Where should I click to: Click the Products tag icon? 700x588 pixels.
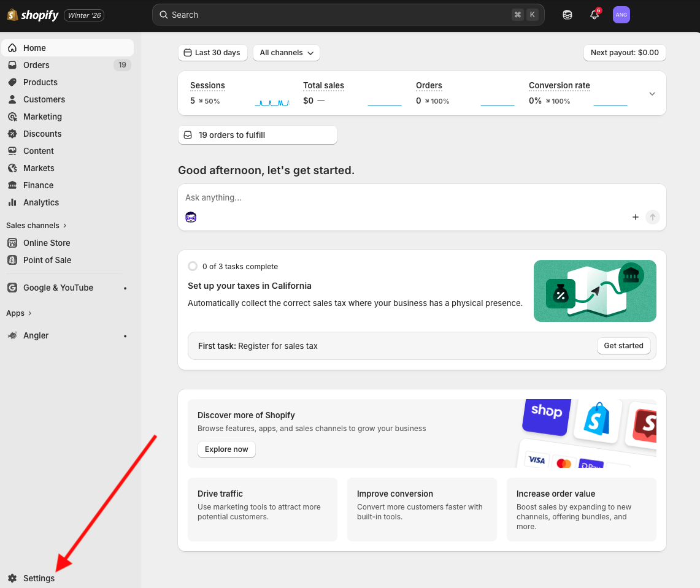[x=12, y=82]
